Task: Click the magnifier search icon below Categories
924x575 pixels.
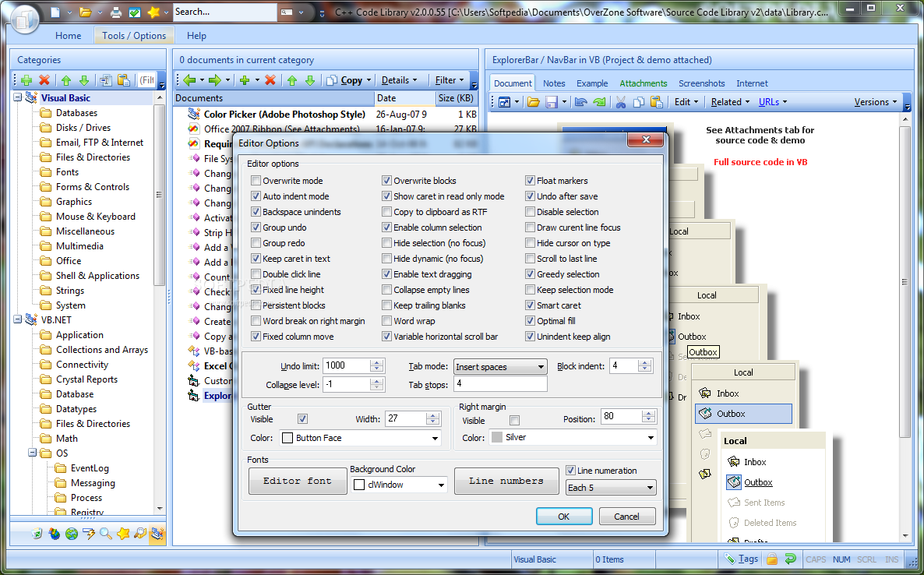Action: coord(105,534)
